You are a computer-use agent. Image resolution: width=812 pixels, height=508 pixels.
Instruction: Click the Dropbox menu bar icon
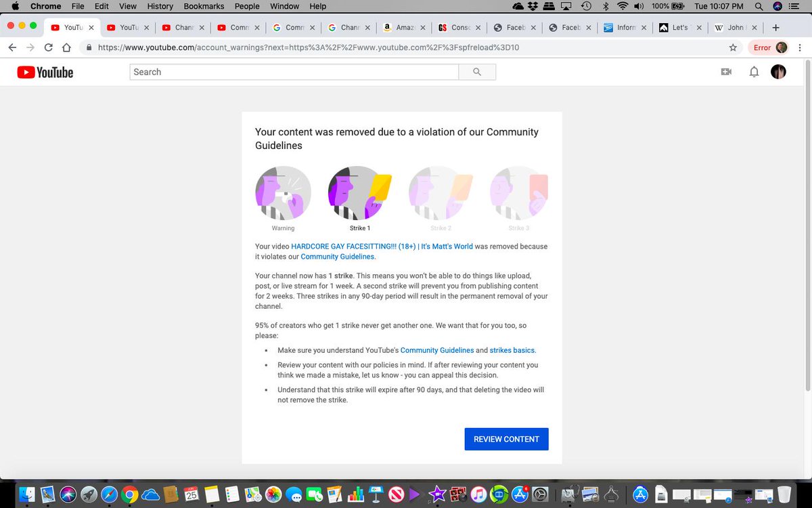[x=534, y=6]
